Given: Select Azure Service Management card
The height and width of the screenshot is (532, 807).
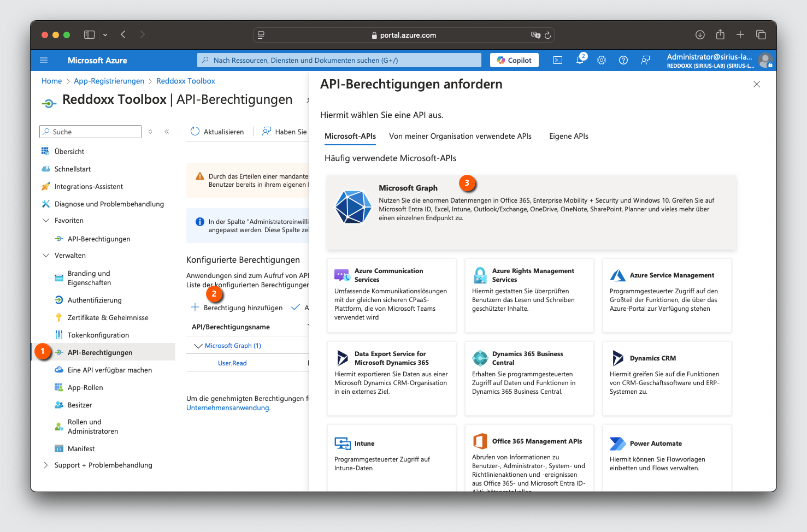Looking at the screenshot, I should [667, 295].
